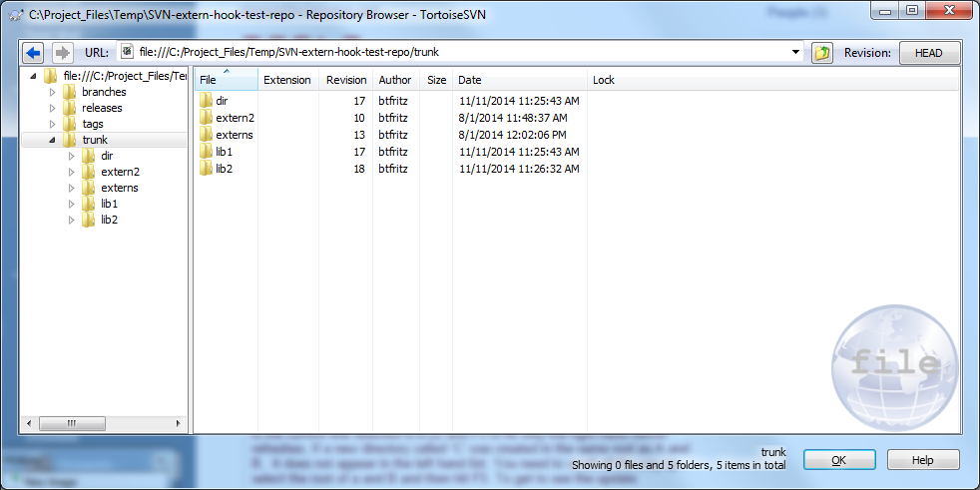
Task: Click dir folder icon in file list
Action: click(207, 100)
